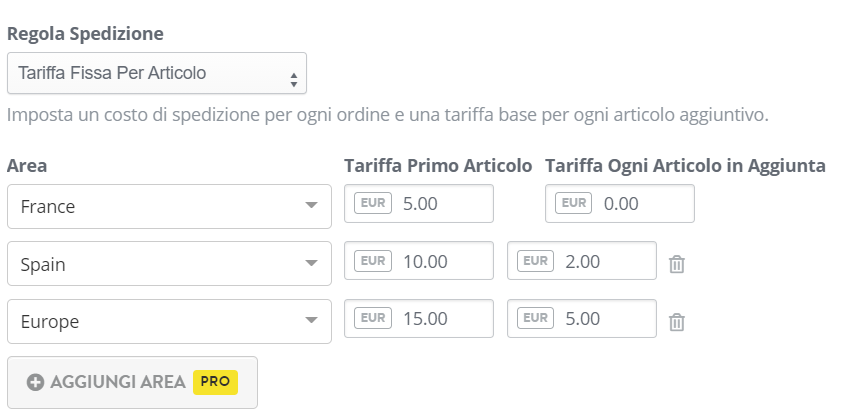Click the plus icon in Aggiungi Area
The height and width of the screenshot is (418, 846).
[35, 382]
